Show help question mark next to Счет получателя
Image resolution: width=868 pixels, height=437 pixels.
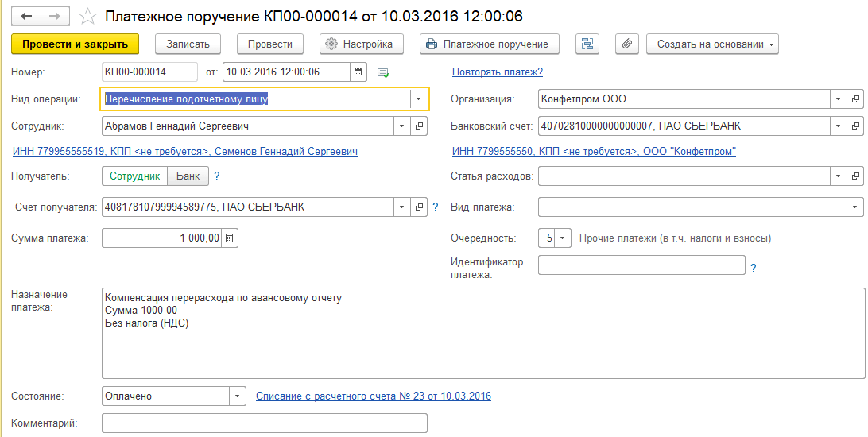coord(435,207)
